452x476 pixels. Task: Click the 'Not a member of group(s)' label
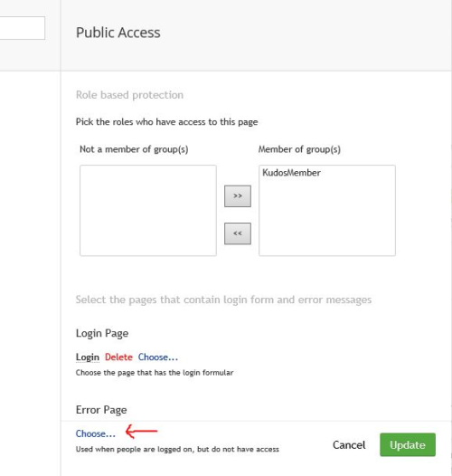coord(134,149)
